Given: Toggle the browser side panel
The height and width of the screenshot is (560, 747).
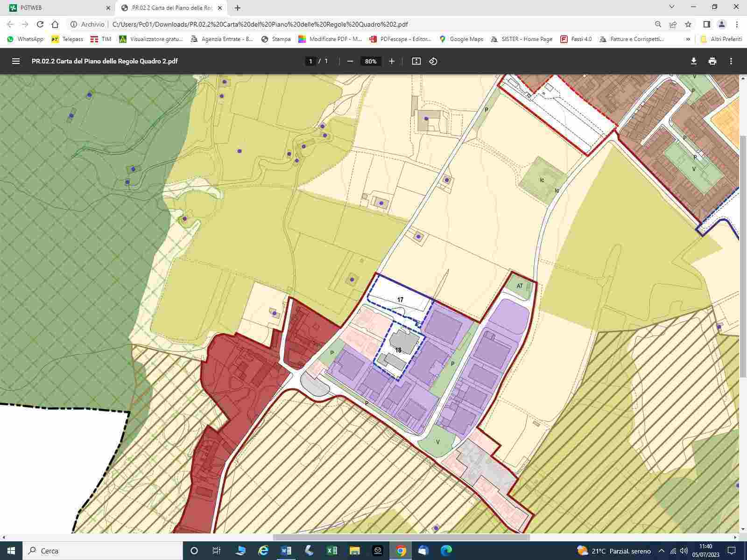Looking at the screenshot, I should [707, 24].
